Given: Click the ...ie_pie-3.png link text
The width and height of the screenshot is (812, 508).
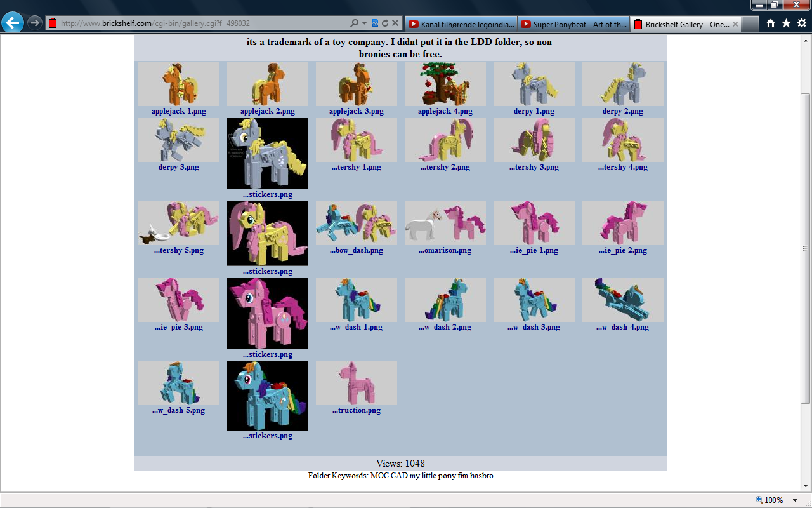Looking at the screenshot, I should click(179, 327).
